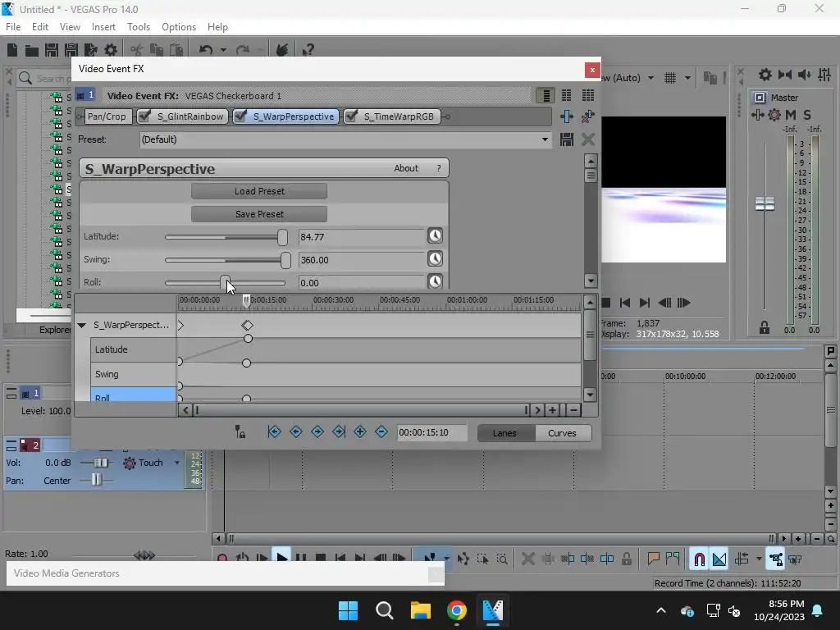Click the Load Preset button
840x630 pixels.
click(259, 191)
